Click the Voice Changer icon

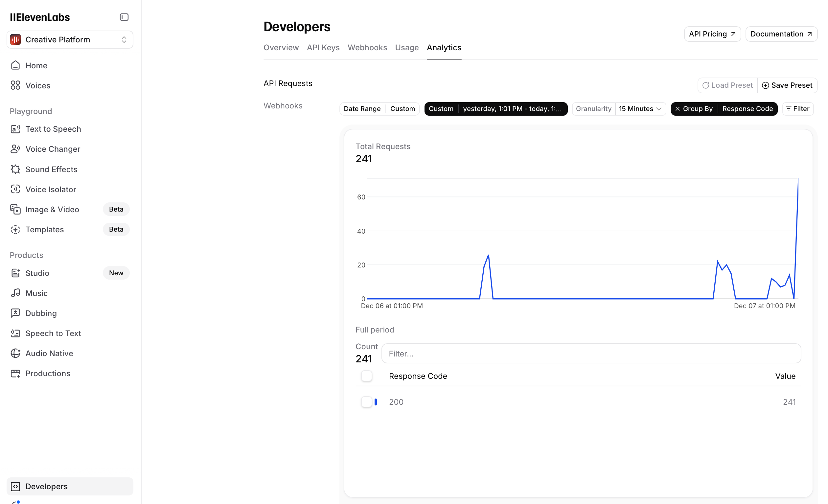tap(15, 149)
